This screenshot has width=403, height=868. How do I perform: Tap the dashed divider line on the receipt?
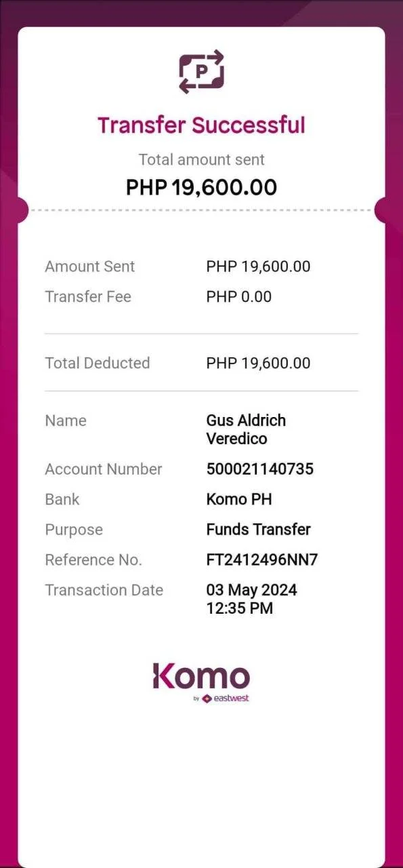[201, 210]
